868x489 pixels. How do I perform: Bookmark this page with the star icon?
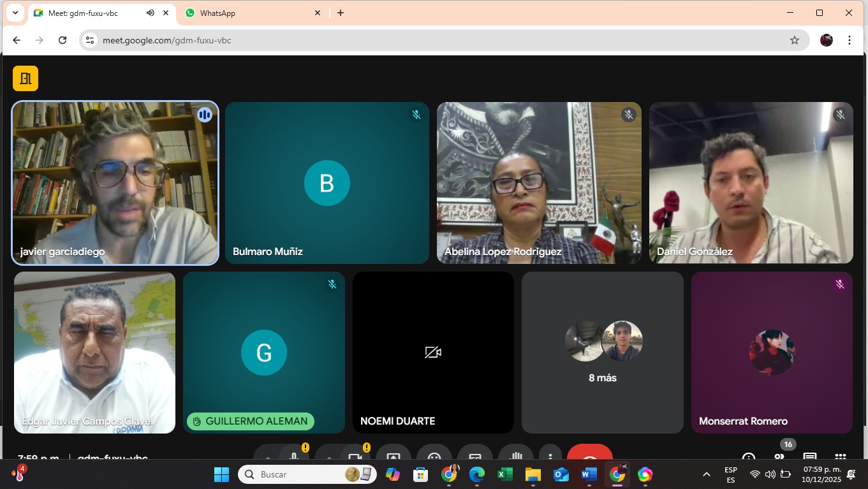point(795,40)
